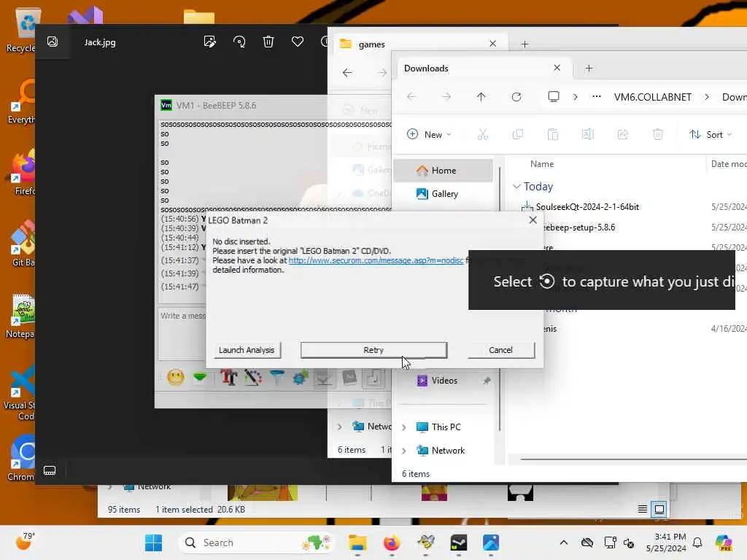The image size is (747, 560).
Task: Open Firefox from the taskbar
Action: point(392,542)
